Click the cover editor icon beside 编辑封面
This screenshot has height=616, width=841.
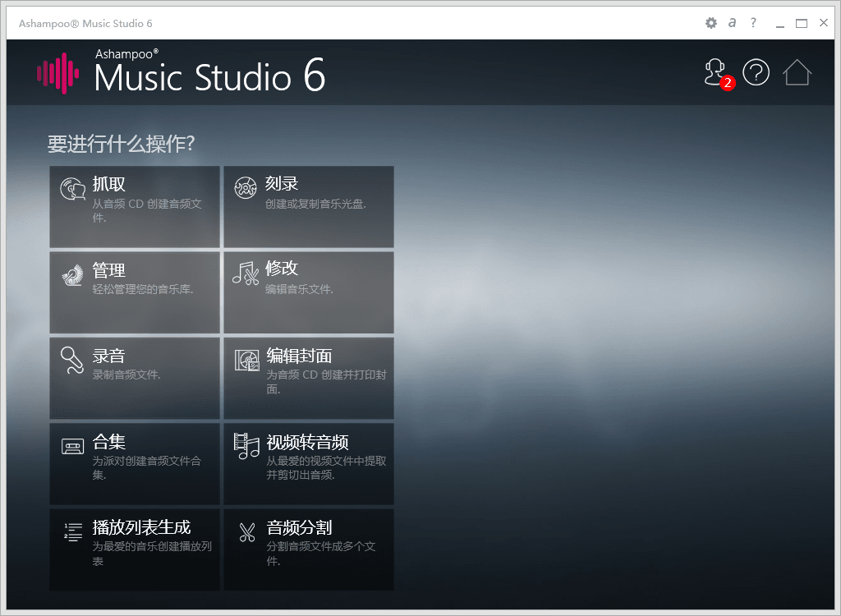246,360
